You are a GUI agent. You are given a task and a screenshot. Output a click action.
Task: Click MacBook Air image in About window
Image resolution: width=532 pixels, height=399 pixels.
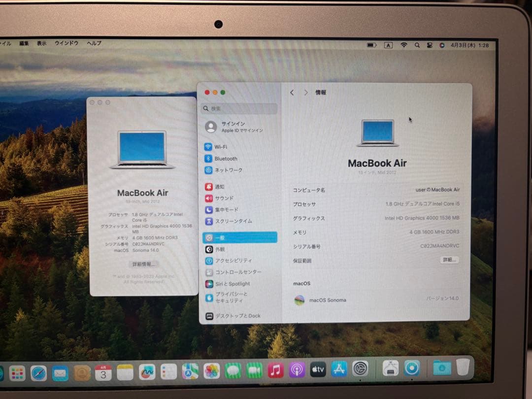tap(142, 150)
